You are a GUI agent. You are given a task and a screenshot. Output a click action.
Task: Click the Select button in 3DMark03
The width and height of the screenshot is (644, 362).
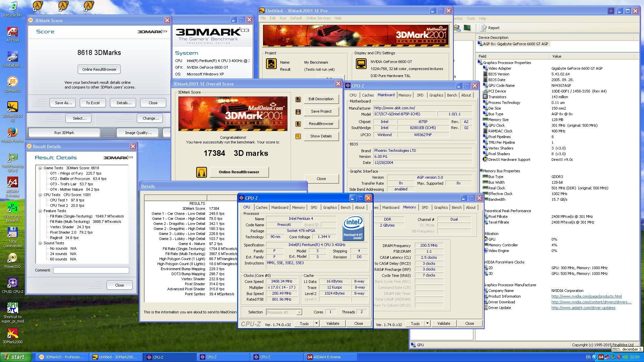point(79,118)
